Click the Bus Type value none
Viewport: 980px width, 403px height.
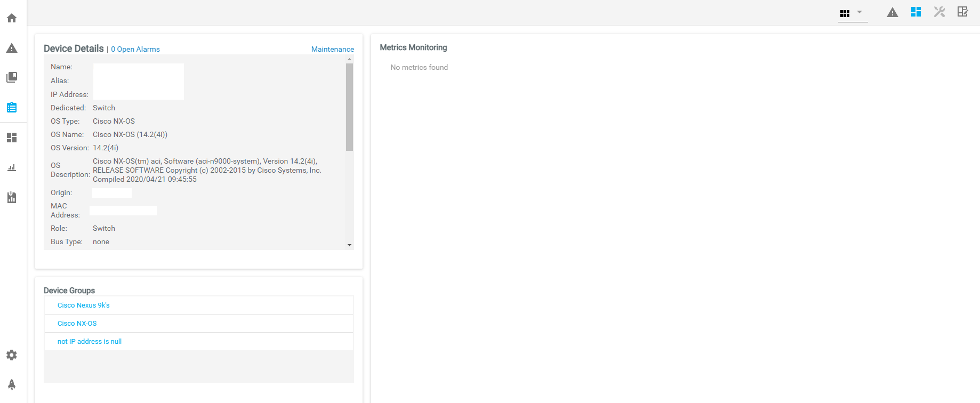click(101, 241)
